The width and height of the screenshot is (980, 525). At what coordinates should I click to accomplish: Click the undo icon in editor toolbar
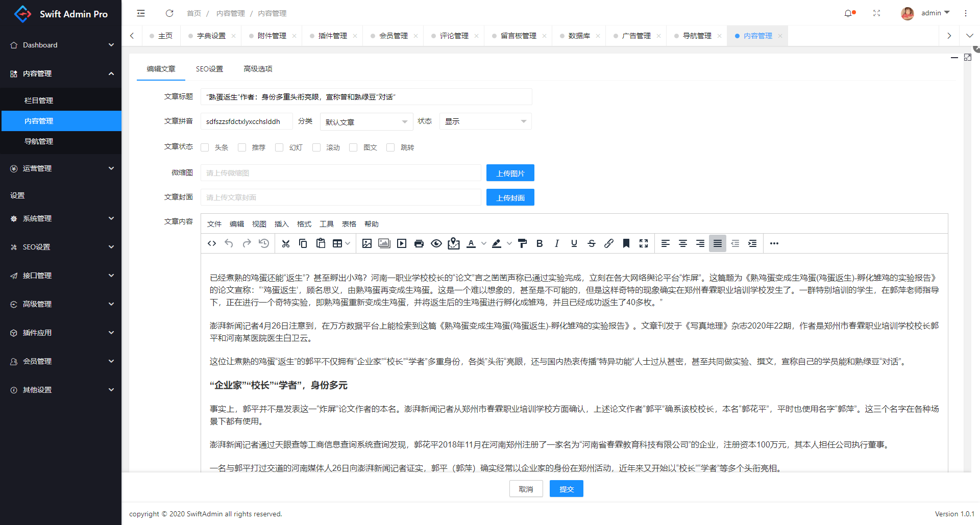(229, 243)
